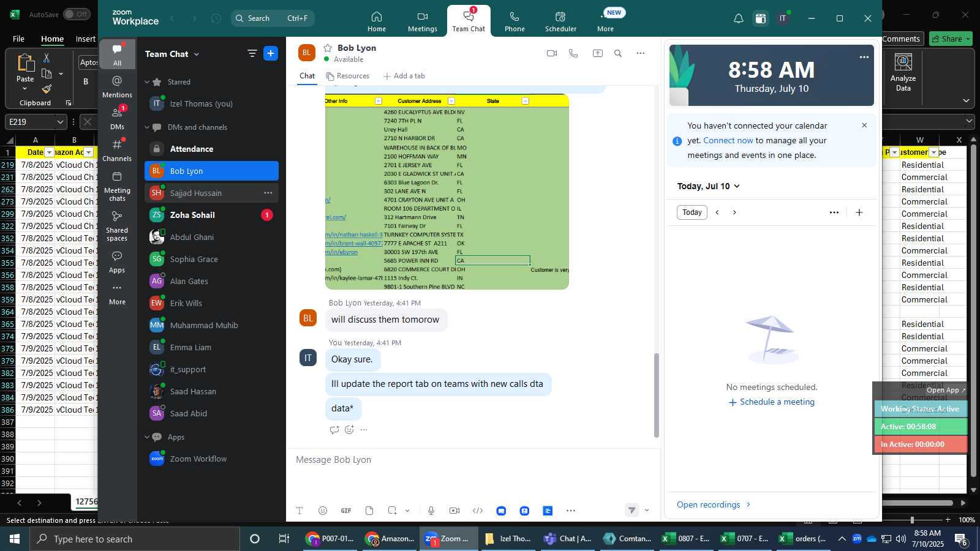The height and width of the screenshot is (551, 980).
Task: Open Meeting chats in sidebar
Action: [x=117, y=186]
